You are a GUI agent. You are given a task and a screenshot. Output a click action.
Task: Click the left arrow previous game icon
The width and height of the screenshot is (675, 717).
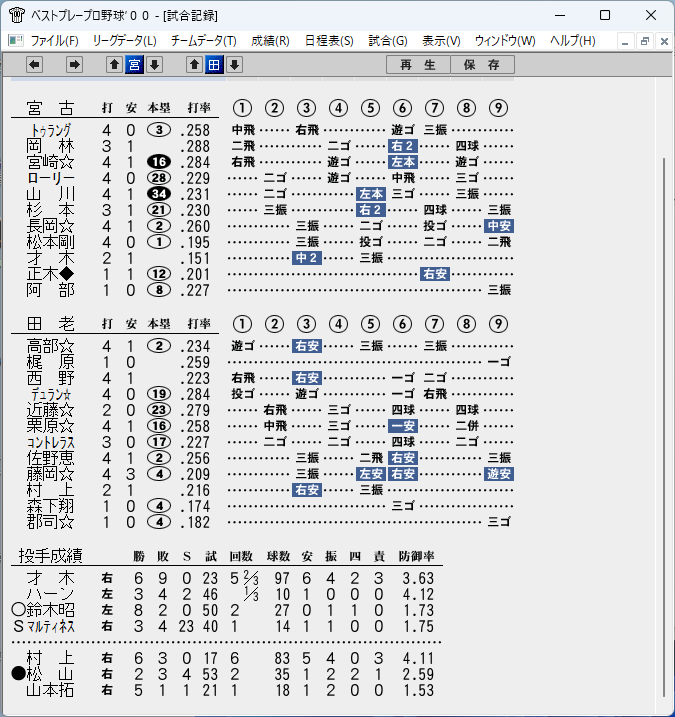34,64
